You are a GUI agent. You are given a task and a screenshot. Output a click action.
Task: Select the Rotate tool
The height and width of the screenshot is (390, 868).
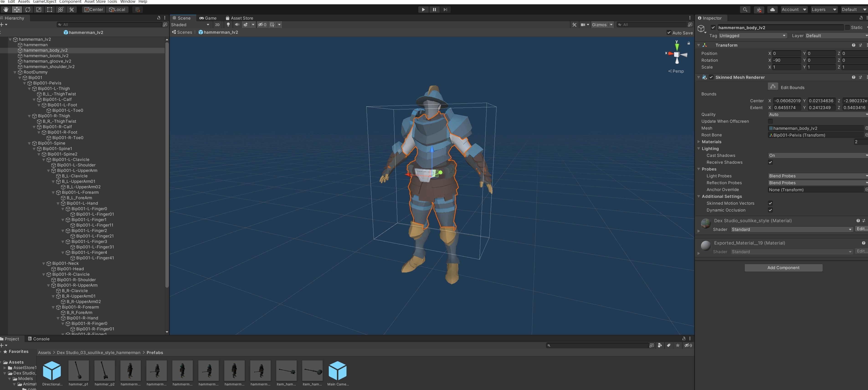[x=28, y=9]
